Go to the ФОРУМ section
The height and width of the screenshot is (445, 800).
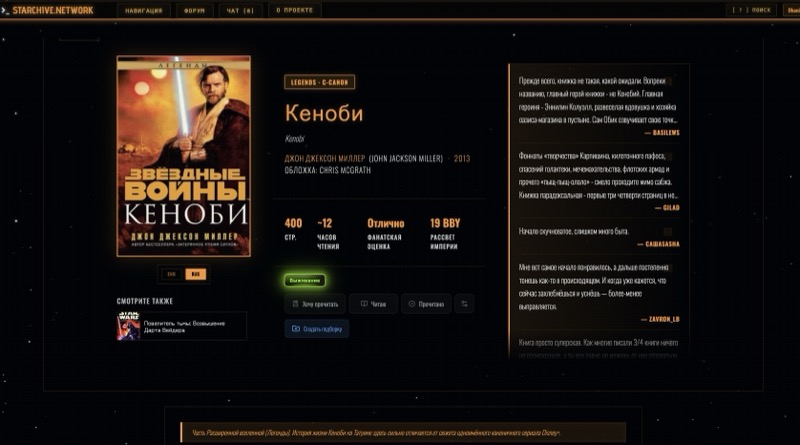[194, 11]
